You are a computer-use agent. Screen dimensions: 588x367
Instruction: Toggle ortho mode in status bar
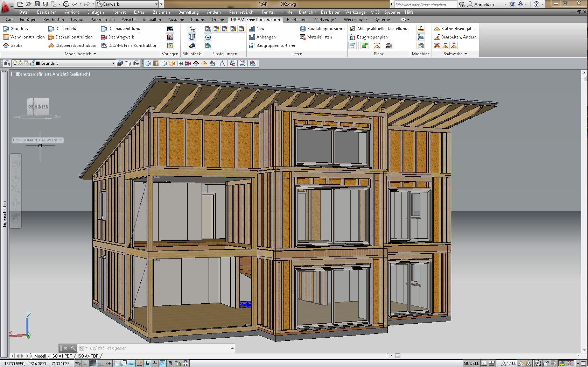(100, 364)
